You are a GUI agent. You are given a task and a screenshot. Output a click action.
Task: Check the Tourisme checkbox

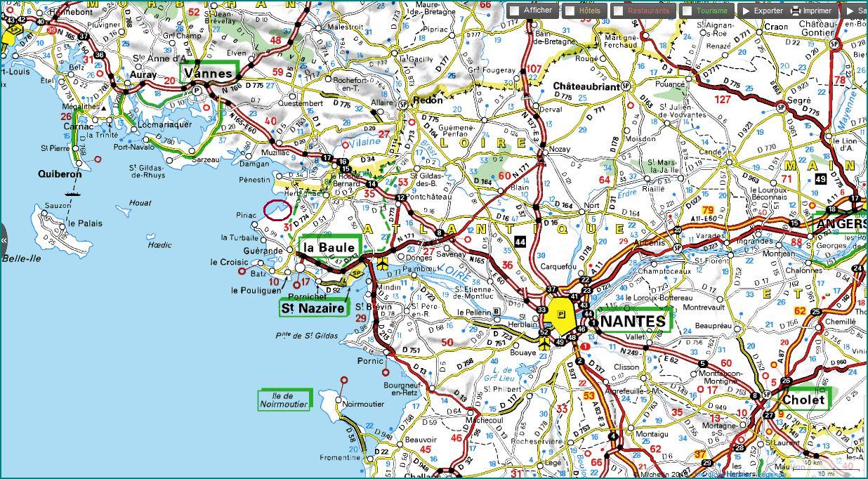point(688,11)
